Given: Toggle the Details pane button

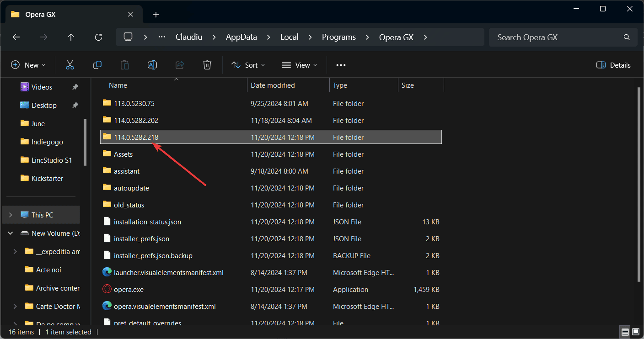Looking at the screenshot, I should click(x=613, y=65).
